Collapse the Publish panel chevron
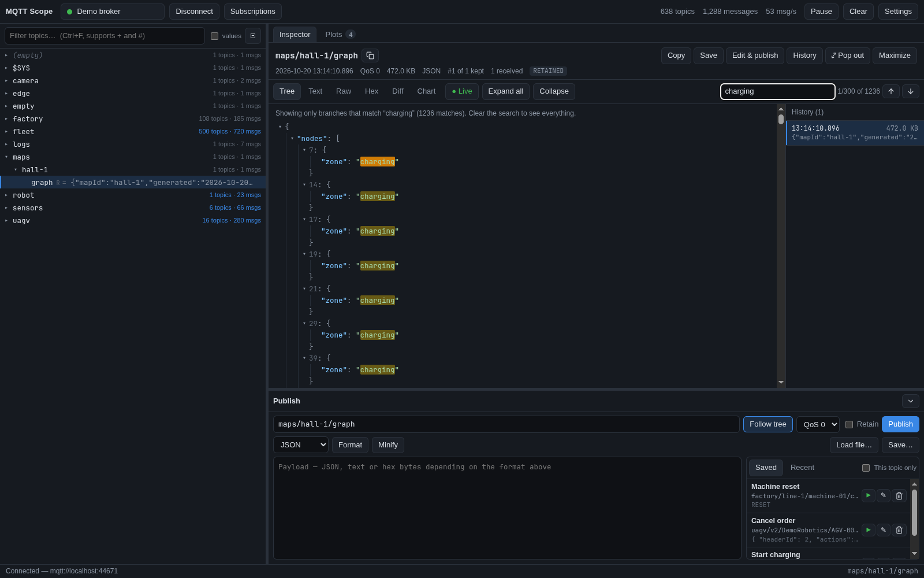Image resolution: width=924 pixels, height=578 pixels. coord(911,401)
